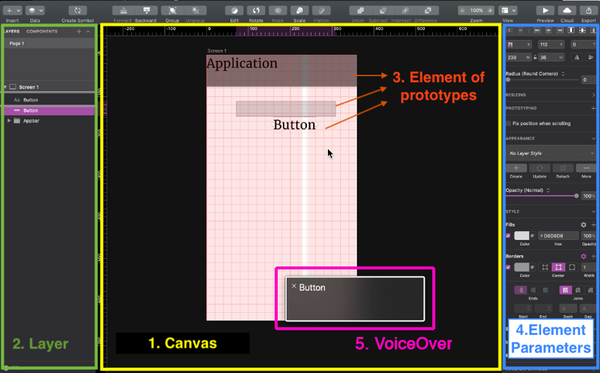Image resolution: width=600 pixels, height=373 pixels.
Task: Expand the Appbar group in layers
Action: pos(9,121)
